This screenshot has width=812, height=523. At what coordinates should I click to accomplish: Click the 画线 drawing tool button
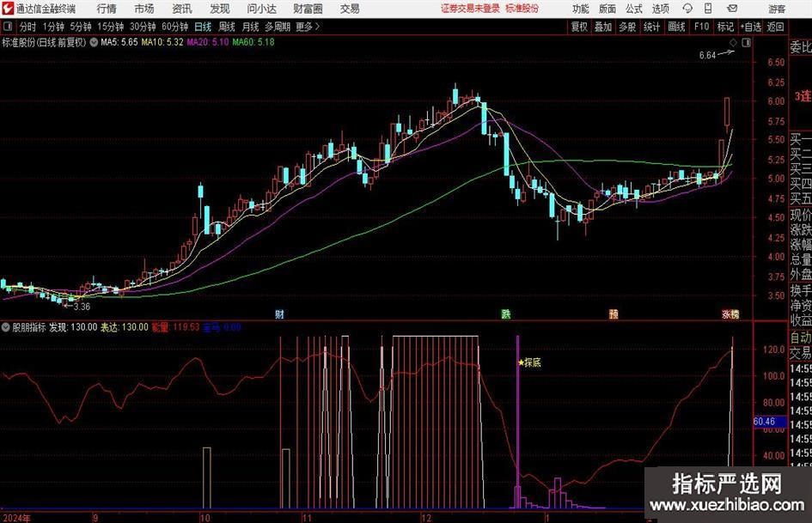coord(676,27)
